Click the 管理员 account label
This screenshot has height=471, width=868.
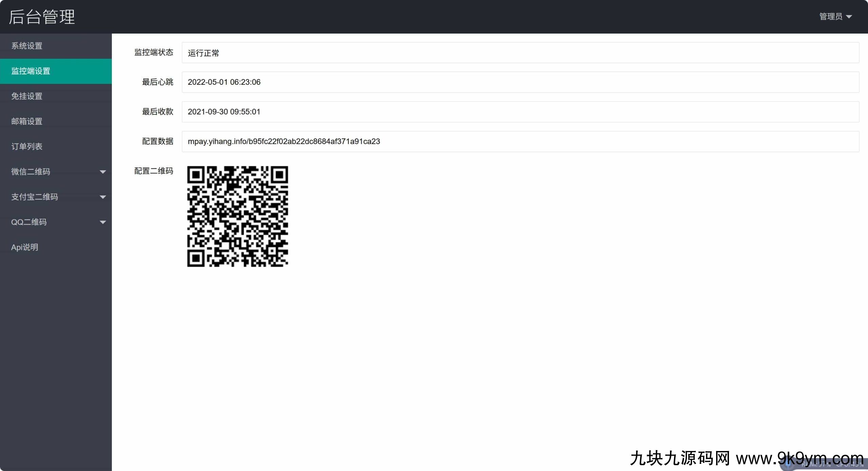831,16
